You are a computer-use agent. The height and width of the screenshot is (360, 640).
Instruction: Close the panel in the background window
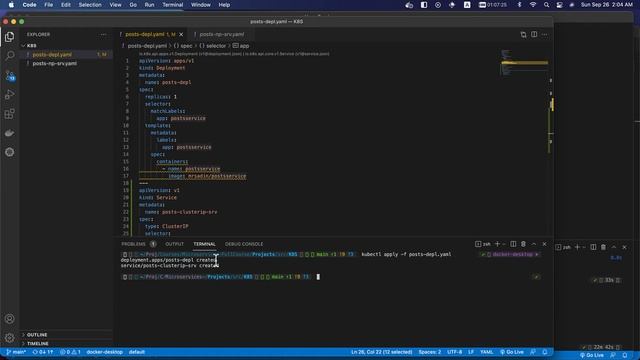[x=624, y=247]
